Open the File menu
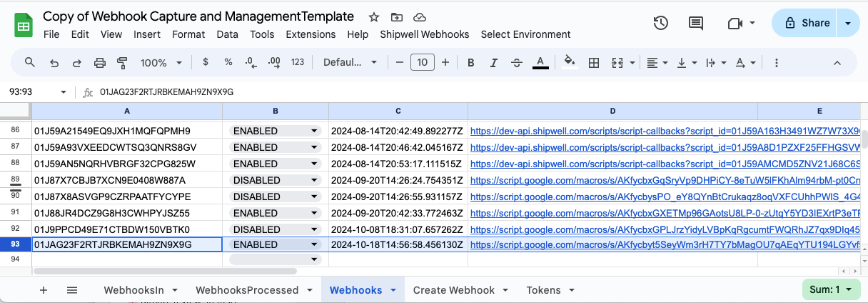The image size is (868, 303). pyautogui.click(x=51, y=34)
